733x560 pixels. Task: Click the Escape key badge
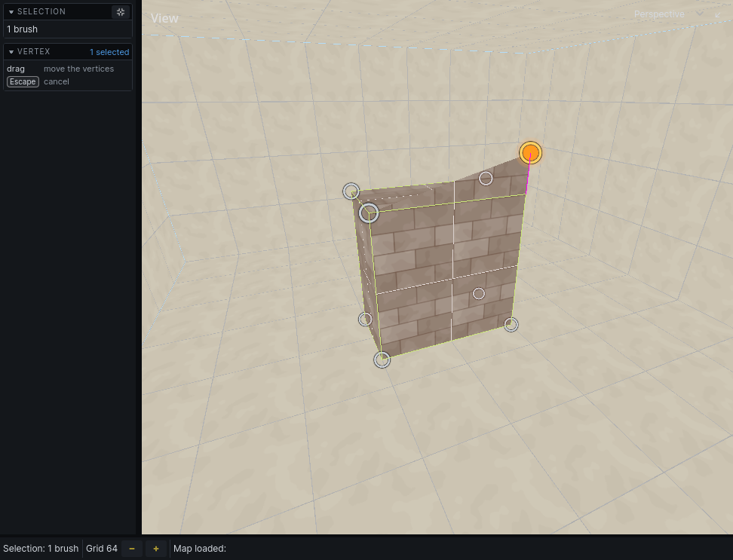click(x=23, y=81)
